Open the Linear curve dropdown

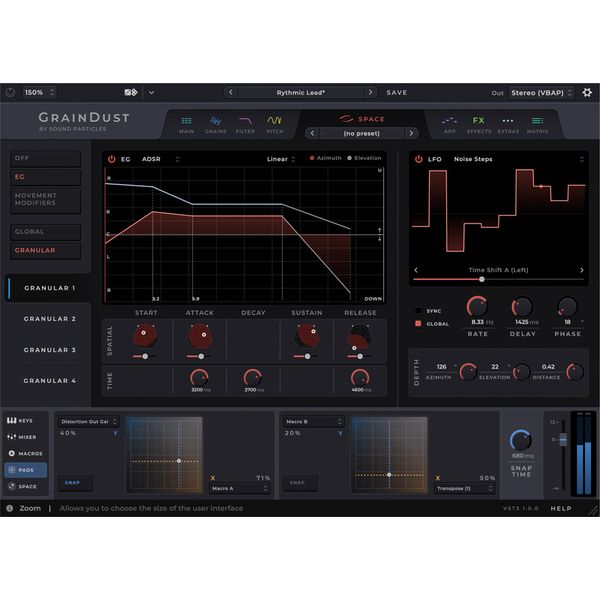(281, 159)
